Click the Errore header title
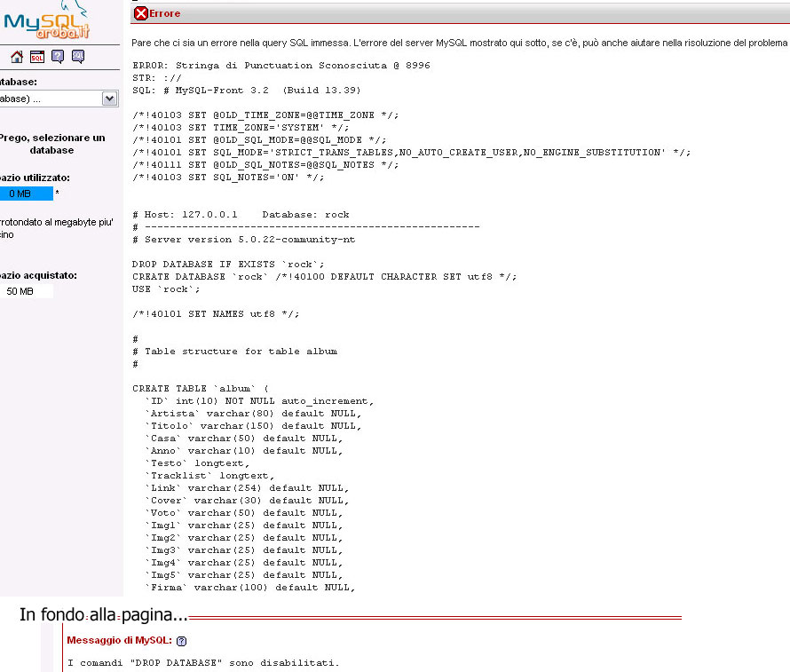790x672 pixels. click(164, 13)
